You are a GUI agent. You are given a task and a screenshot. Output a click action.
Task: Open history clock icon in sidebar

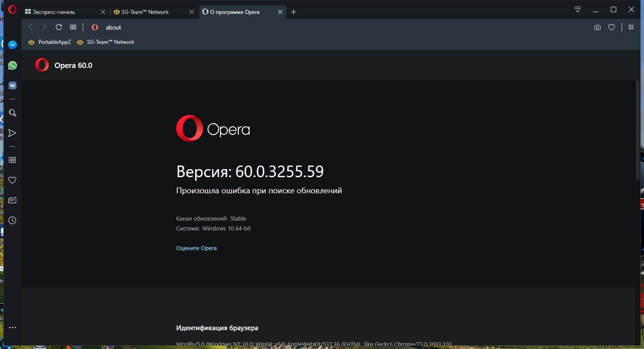[13, 221]
